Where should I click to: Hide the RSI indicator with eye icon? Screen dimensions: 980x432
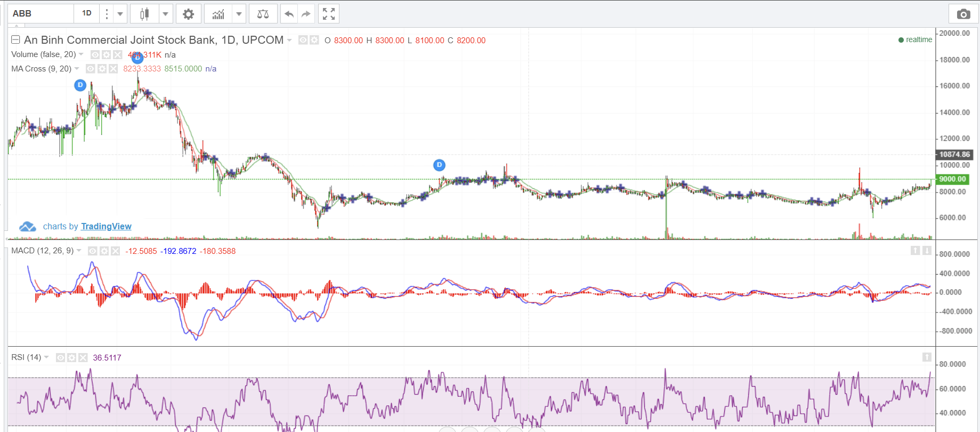click(x=61, y=357)
